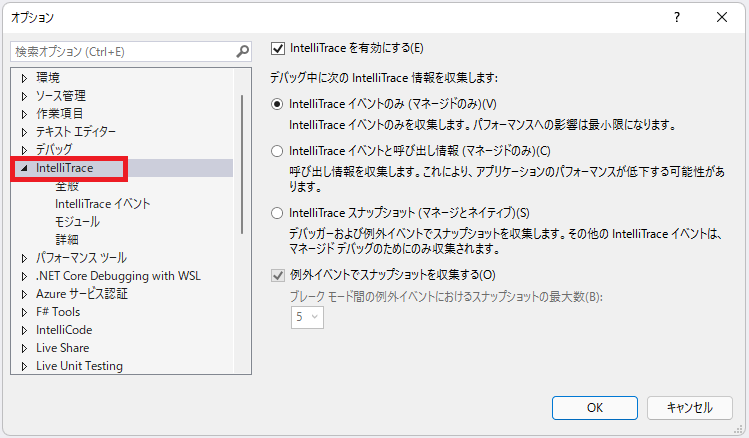Expand the IntelliCode tree node
Image resolution: width=749 pixels, height=438 pixels.
tap(24, 330)
